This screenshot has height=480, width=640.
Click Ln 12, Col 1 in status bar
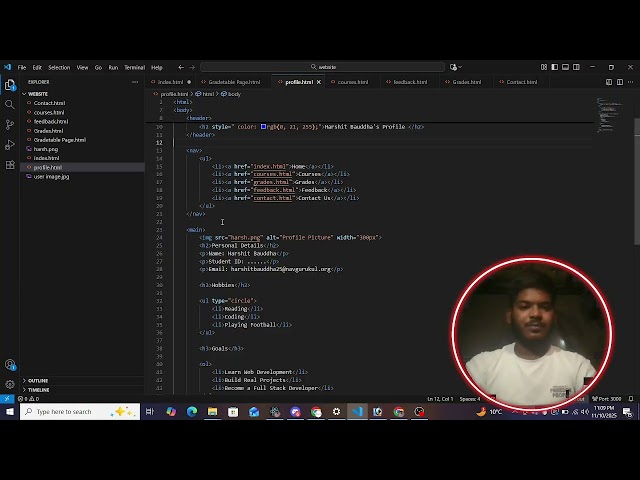pyautogui.click(x=440, y=399)
